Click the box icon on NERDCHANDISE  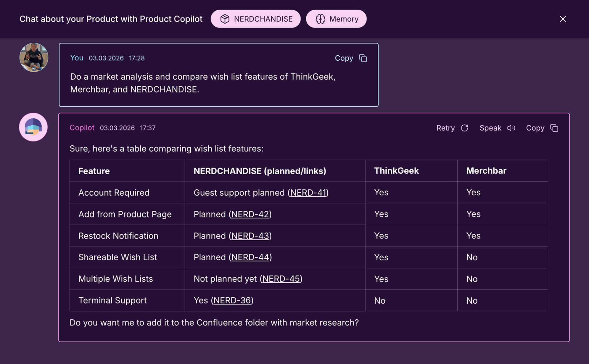click(225, 19)
